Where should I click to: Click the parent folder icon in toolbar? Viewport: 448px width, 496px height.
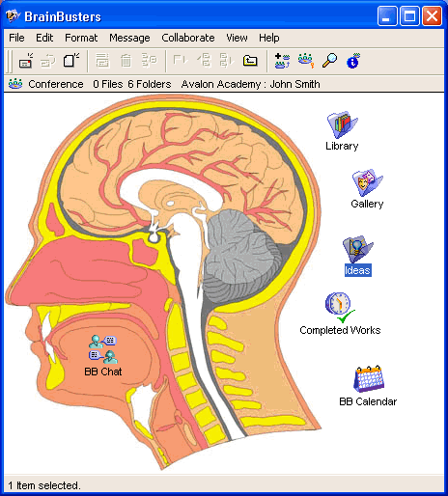point(250,60)
